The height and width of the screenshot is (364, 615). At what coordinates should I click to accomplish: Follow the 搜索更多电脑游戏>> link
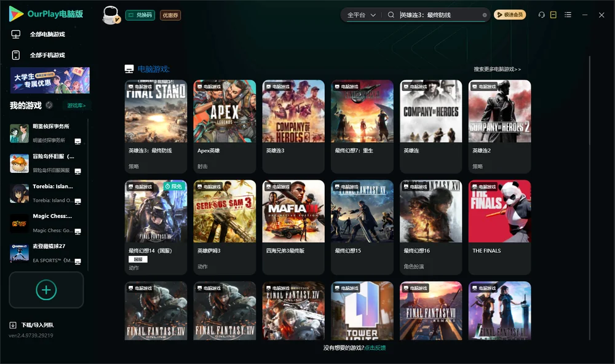point(498,69)
